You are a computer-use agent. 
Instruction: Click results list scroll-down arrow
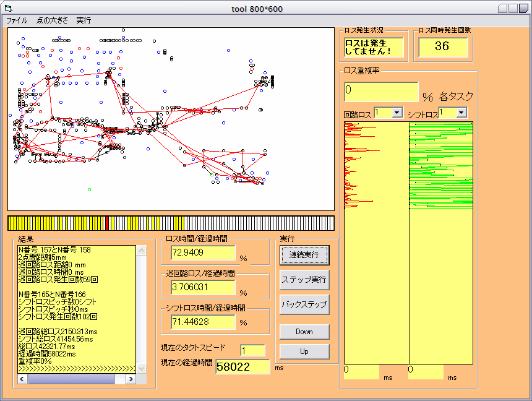[142, 368]
